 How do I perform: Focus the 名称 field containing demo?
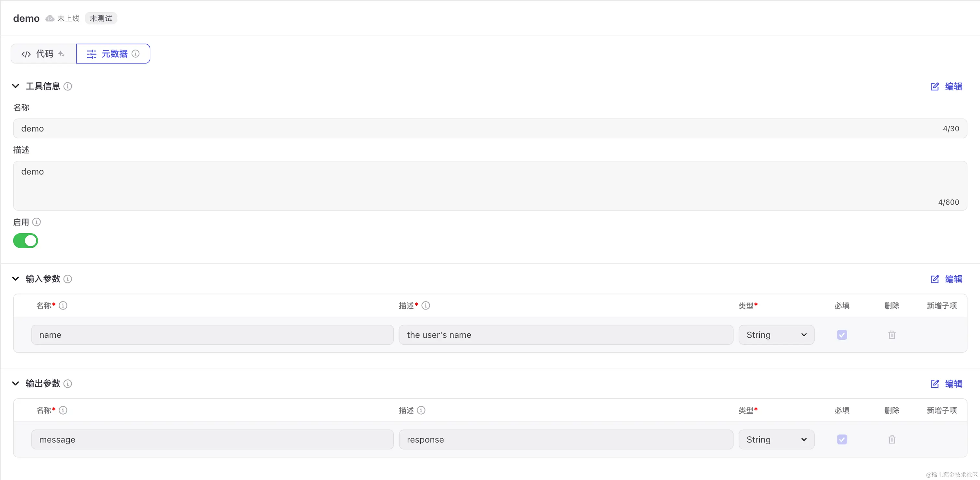click(490, 129)
